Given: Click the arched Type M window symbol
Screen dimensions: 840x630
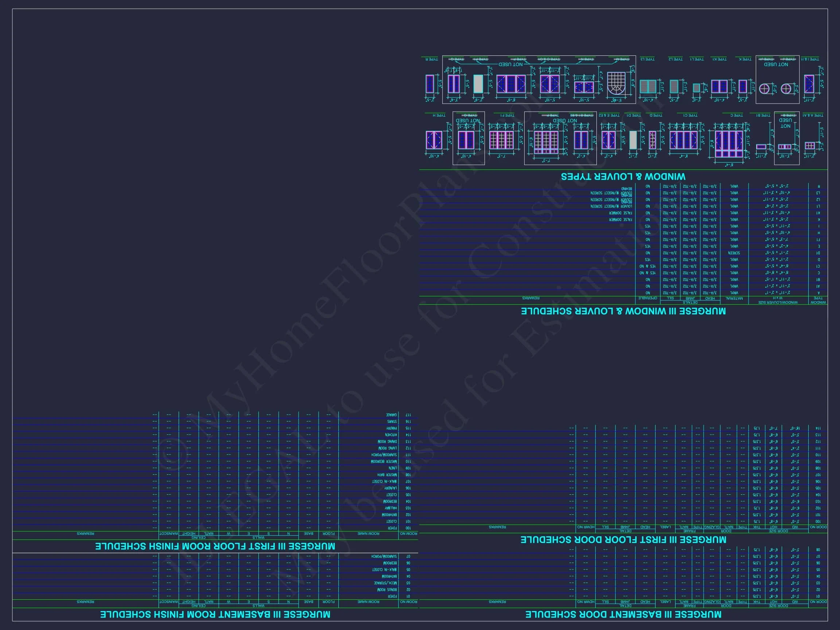Looking at the screenshot, I should coord(616,83).
